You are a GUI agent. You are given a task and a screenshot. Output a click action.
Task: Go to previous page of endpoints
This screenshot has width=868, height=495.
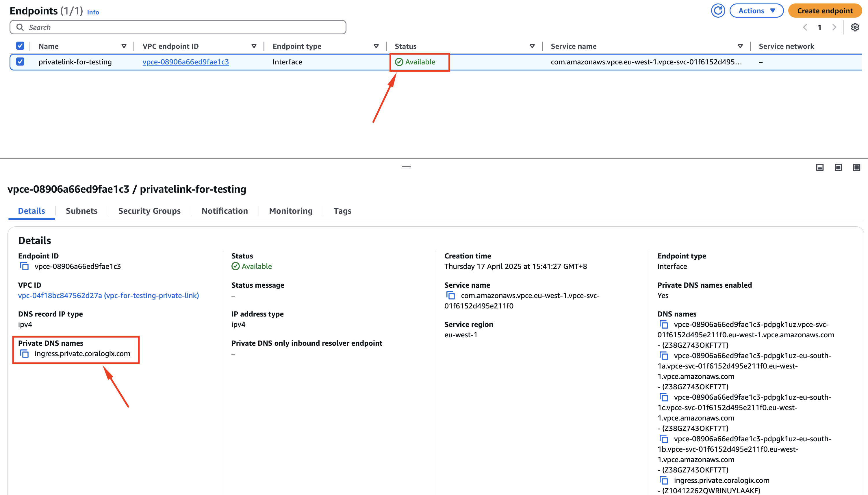point(805,27)
